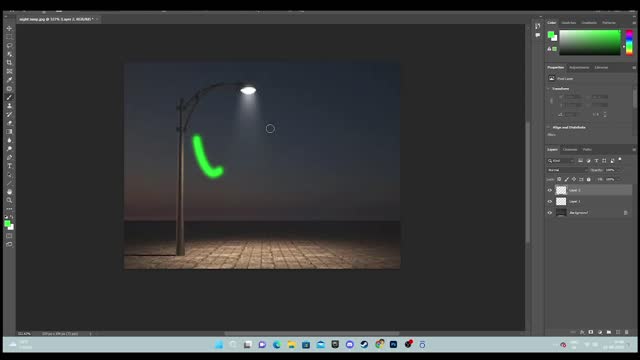
Task: Select the Horizontal Type tool
Action: click(9, 166)
